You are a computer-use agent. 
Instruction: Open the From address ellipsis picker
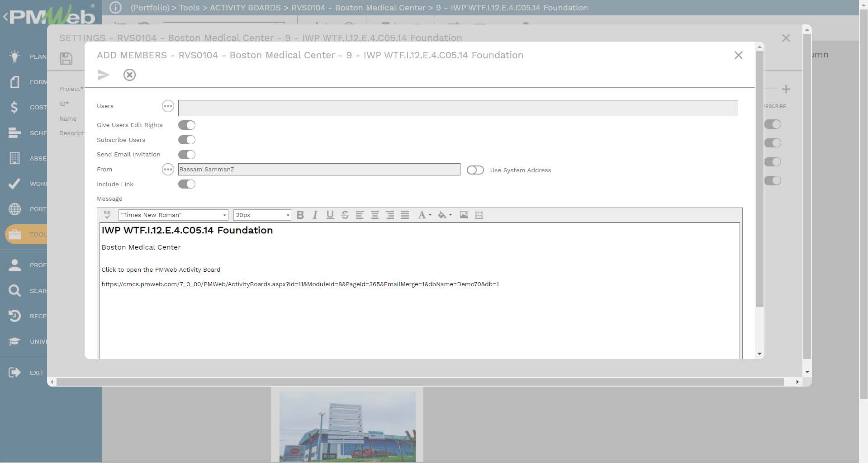pos(168,169)
